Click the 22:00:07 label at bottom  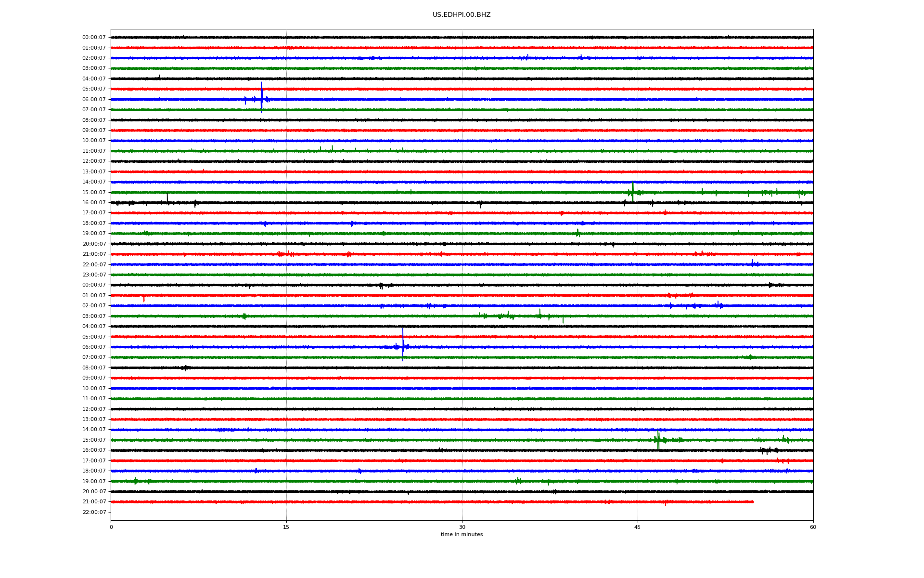coord(94,512)
